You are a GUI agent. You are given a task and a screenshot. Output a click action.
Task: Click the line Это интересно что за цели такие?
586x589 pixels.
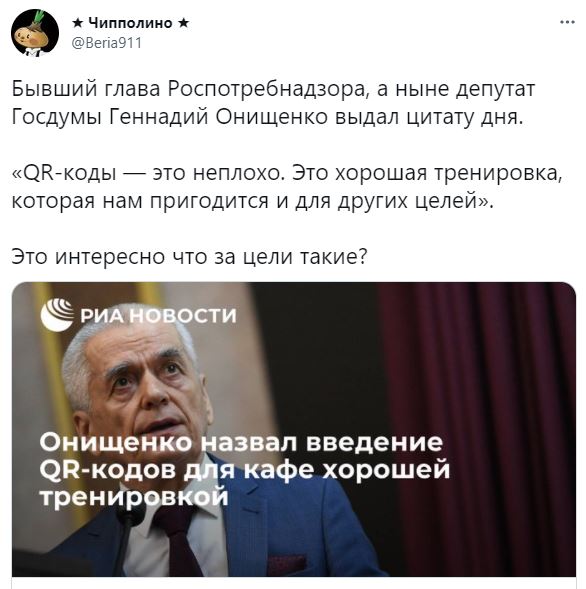[x=189, y=257]
